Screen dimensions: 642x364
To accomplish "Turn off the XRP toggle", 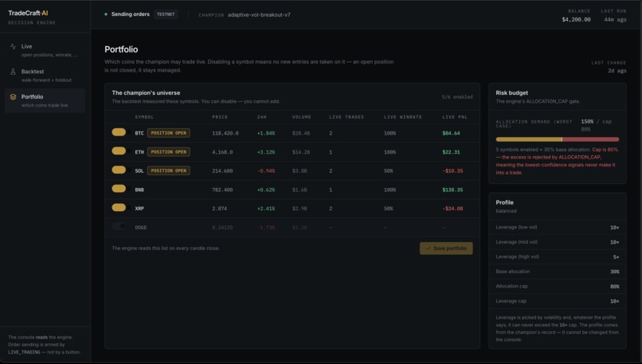I will pyautogui.click(x=119, y=208).
